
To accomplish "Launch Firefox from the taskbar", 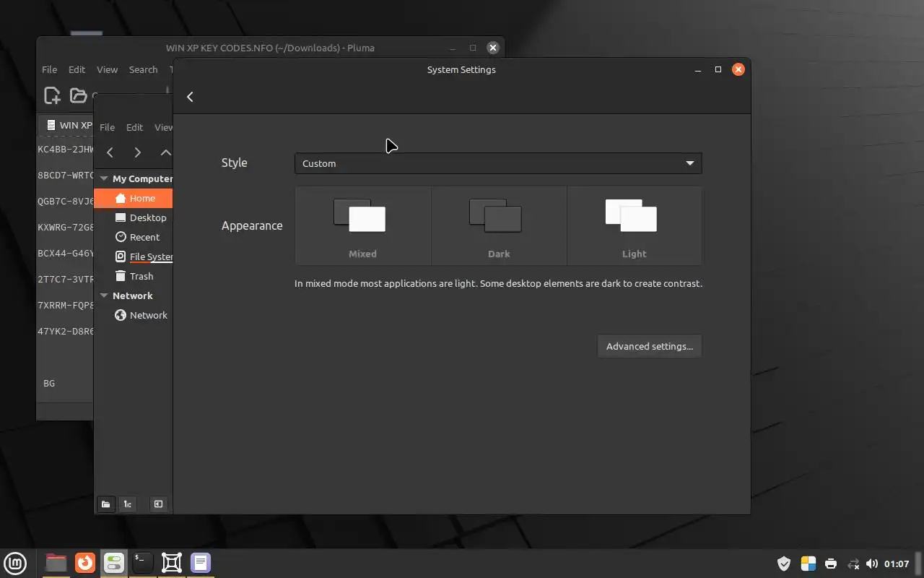I will coord(85,563).
